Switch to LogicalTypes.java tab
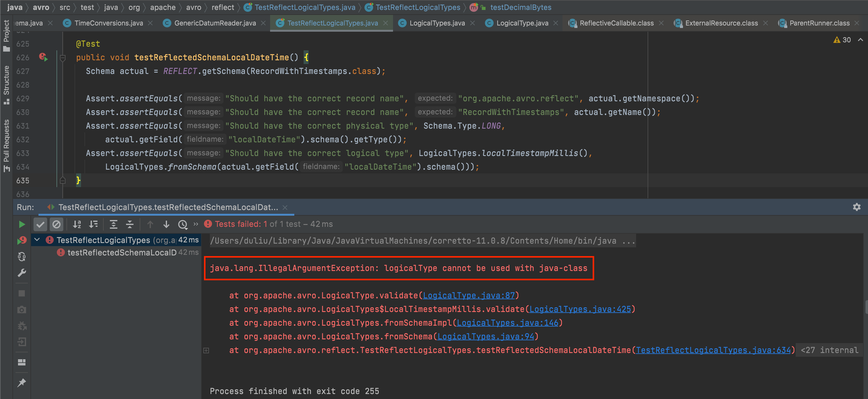The height and width of the screenshot is (399, 868). point(437,23)
